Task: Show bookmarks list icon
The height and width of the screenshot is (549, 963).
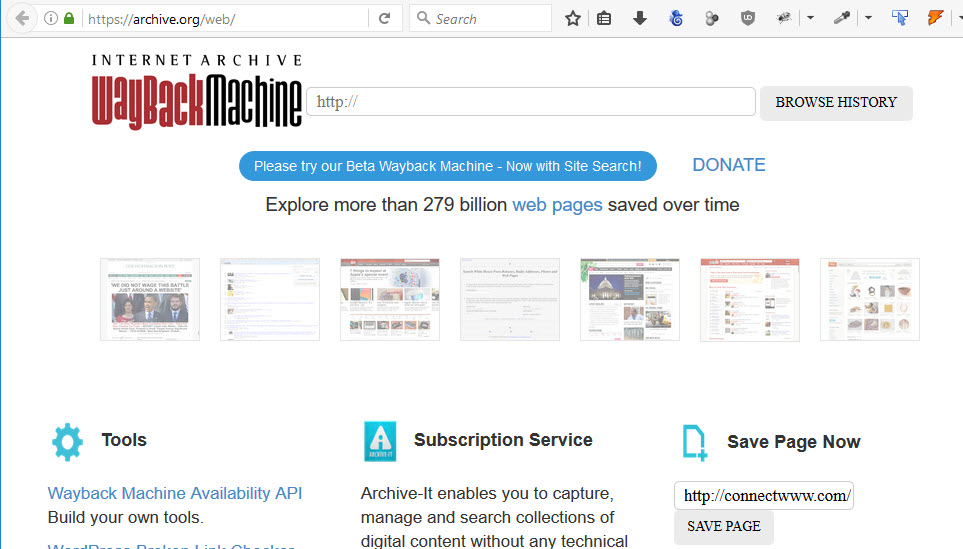Action: click(x=604, y=18)
